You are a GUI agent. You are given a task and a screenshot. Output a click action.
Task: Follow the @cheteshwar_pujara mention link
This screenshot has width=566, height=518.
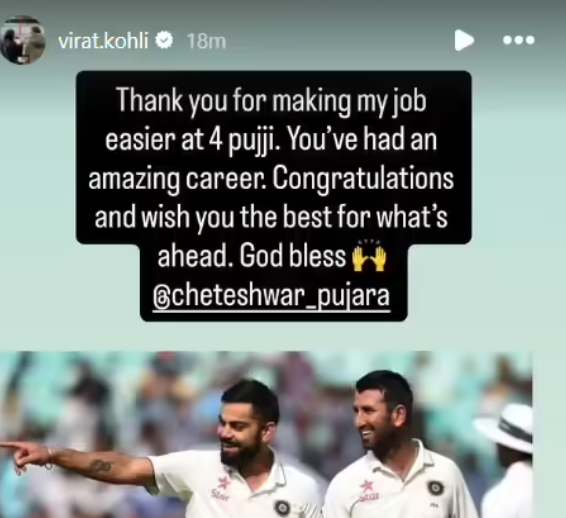coord(272,297)
